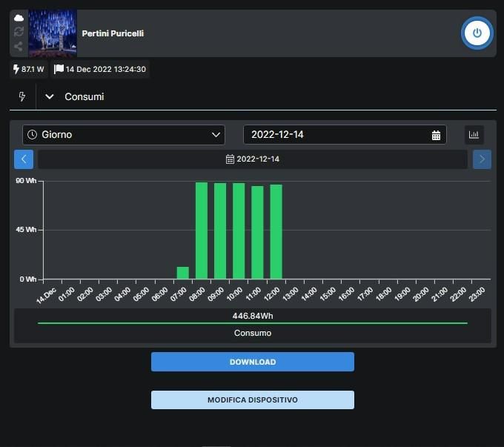This screenshot has width=504, height=447.
Task: Click the 13:00 axis label
Action: tap(291, 294)
